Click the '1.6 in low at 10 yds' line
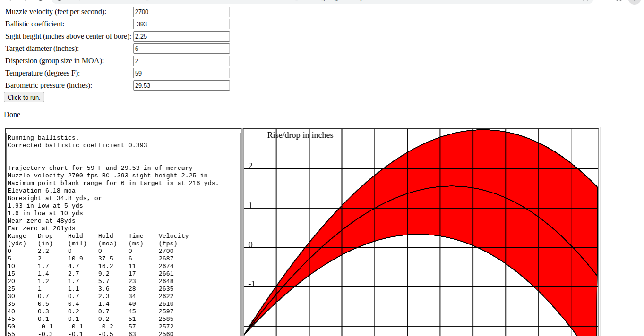 (x=45, y=213)
